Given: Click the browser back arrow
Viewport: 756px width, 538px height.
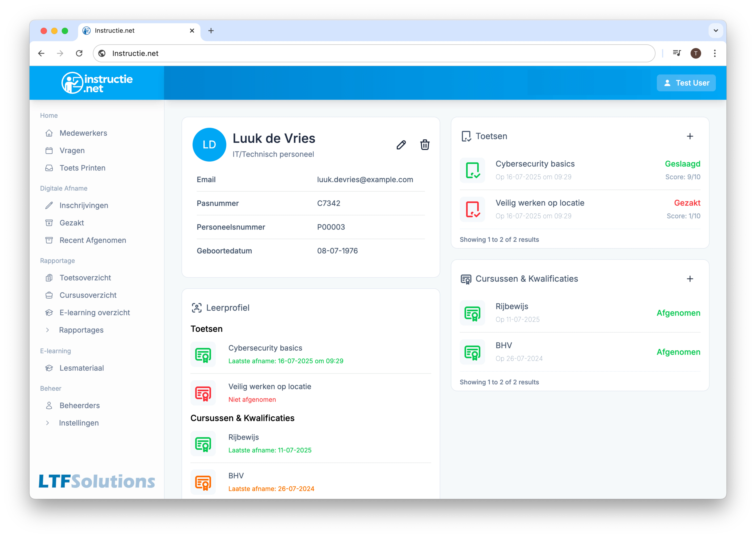Looking at the screenshot, I should tap(41, 53).
